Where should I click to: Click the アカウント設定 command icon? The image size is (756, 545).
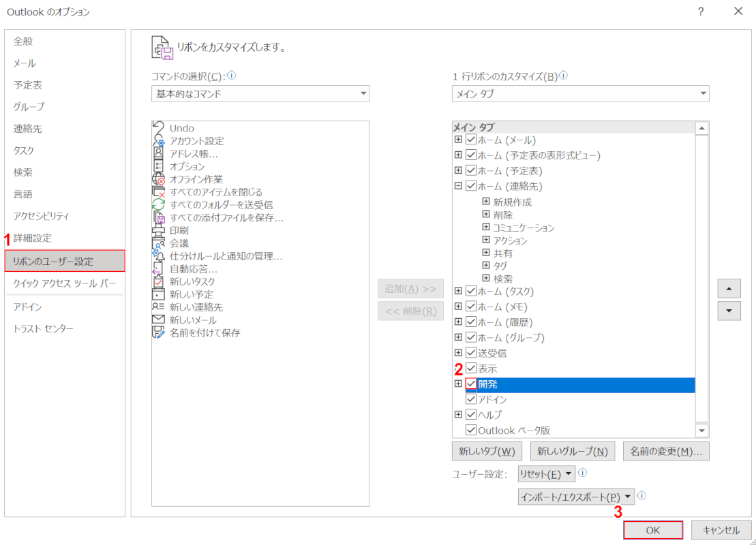158,141
